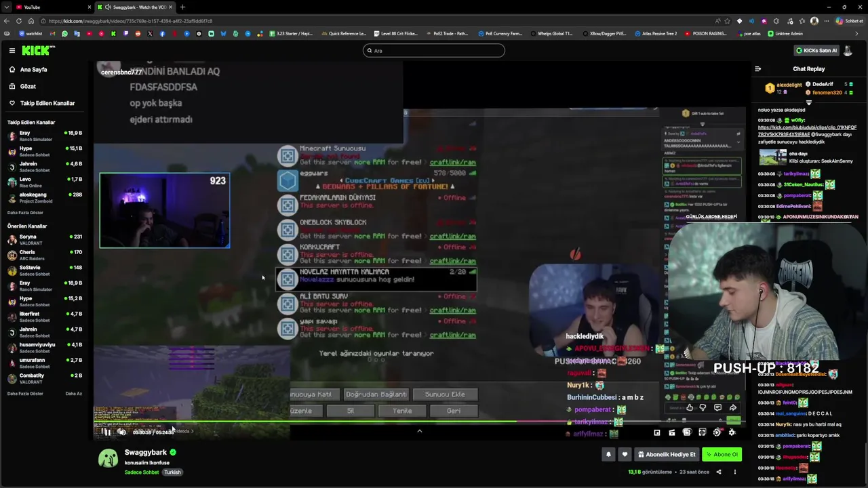Collapse the Chat Replay panel arrow icon
Image resolution: width=868 pixels, height=488 pixels.
(757, 68)
